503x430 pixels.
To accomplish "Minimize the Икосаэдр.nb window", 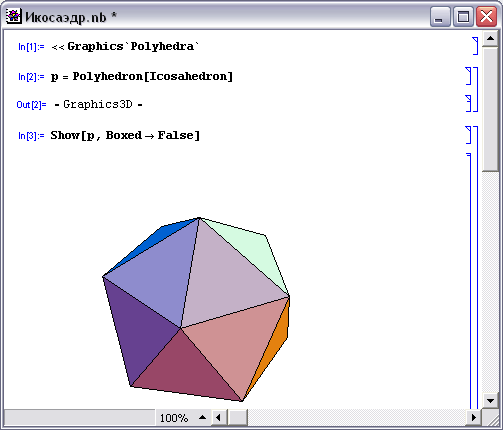I will pos(440,16).
